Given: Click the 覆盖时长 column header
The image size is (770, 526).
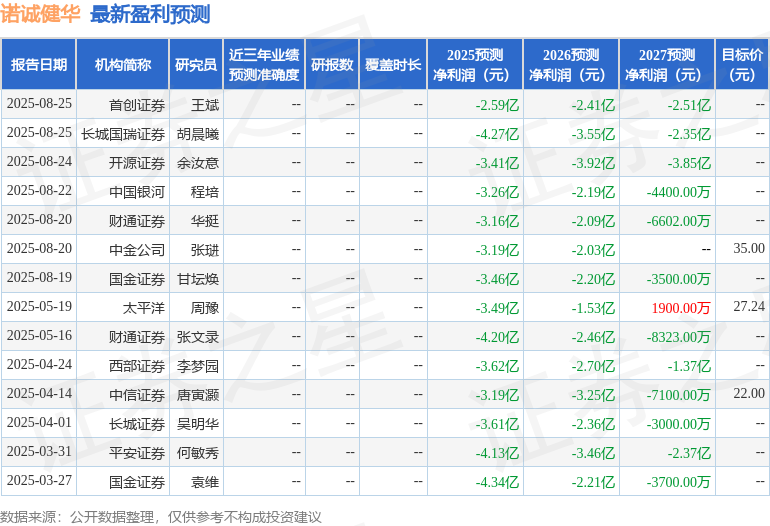Looking at the screenshot, I should click(x=393, y=64).
